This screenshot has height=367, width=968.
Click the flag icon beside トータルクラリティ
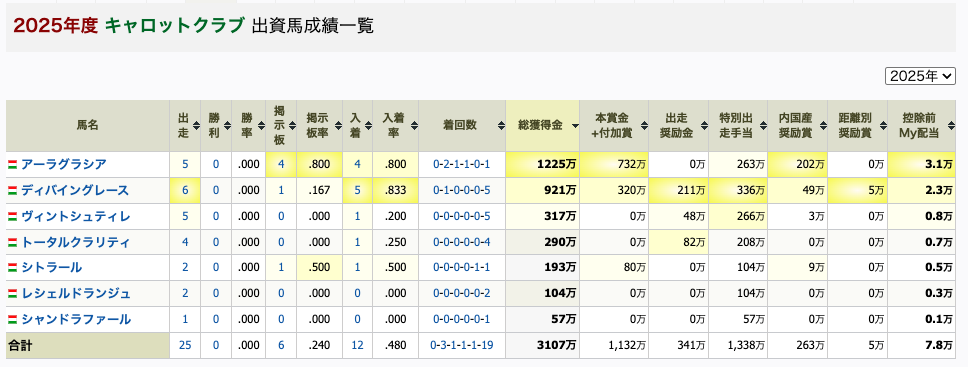coord(12,242)
